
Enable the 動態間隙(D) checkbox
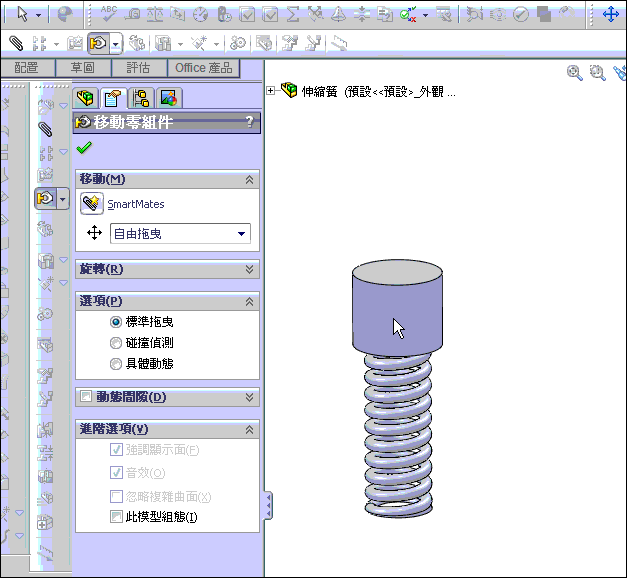(86, 396)
